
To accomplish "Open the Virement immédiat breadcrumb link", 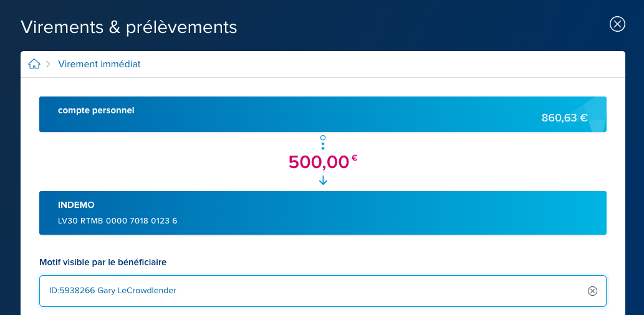I will tap(99, 64).
